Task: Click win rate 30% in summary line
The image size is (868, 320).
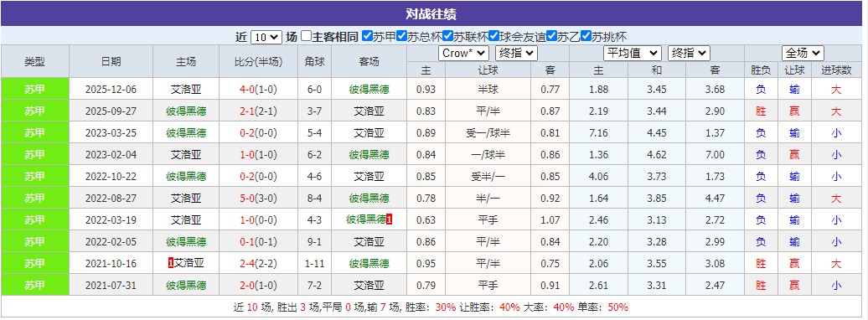Action: [446, 307]
